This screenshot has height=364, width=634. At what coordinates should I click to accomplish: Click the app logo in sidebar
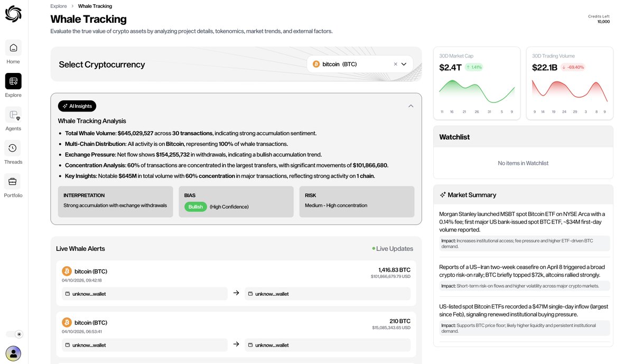click(x=13, y=14)
